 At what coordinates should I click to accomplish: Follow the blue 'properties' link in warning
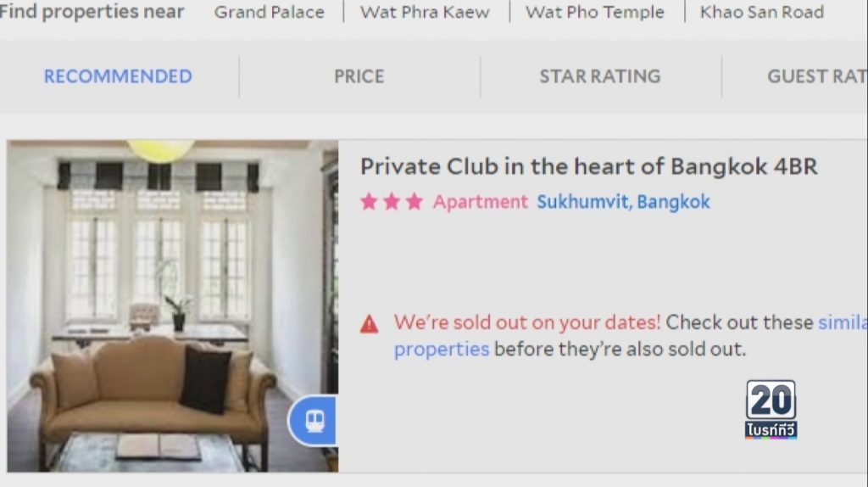point(442,350)
